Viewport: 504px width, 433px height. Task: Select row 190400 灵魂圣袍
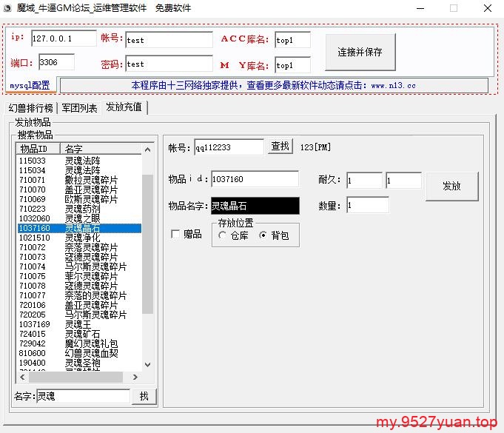tap(79, 363)
